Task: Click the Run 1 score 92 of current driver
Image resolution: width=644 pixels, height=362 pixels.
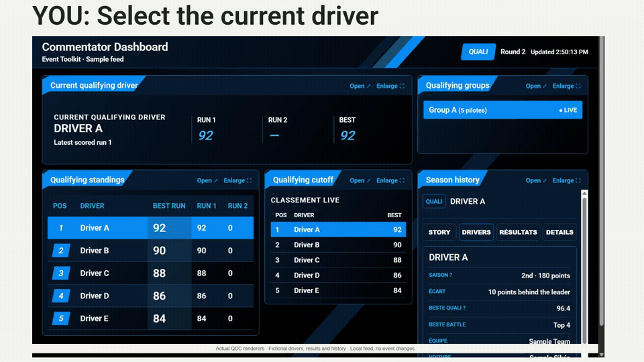Action: click(x=205, y=135)
